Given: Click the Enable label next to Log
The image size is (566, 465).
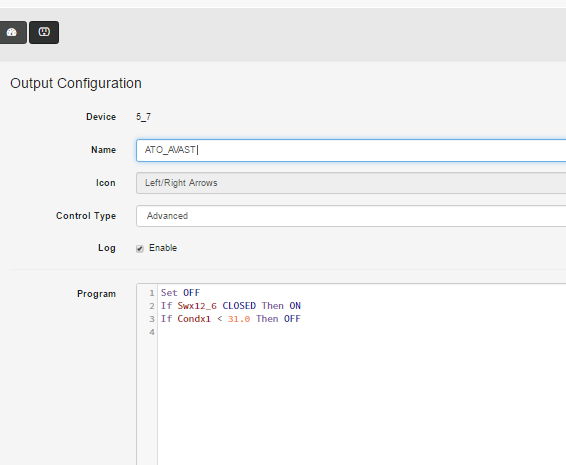Looking at the screenshot, I should pos(163,248).
